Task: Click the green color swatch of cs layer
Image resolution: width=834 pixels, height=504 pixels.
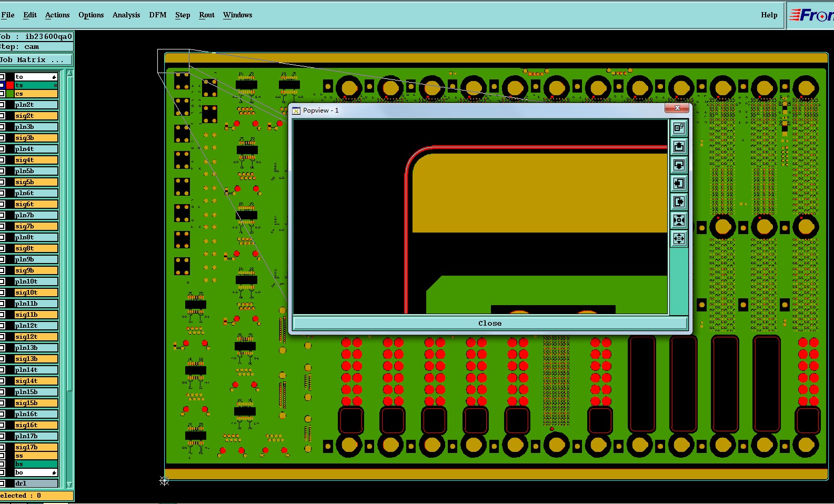Action: click(10, 94)
